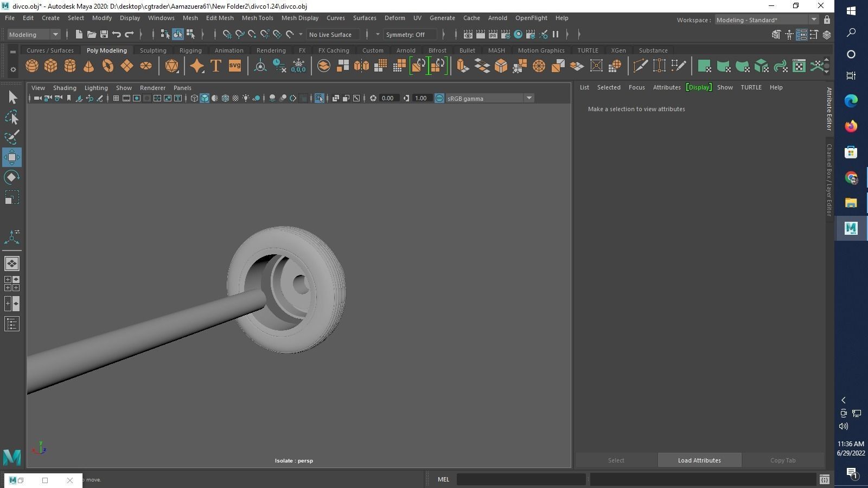The image size is (868, 488).
Task: Click the Freeze Transformations snowflake icon
Action: click(x=298, y=66)
